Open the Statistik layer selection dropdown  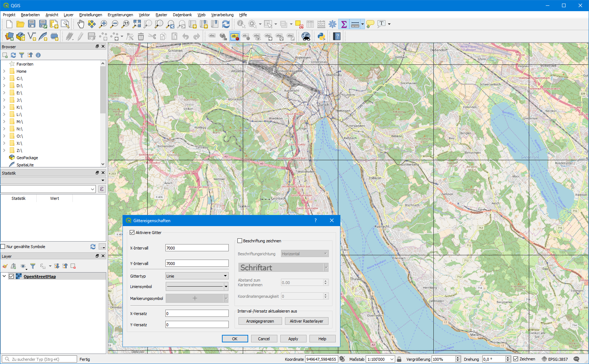(x=53, y=180)
